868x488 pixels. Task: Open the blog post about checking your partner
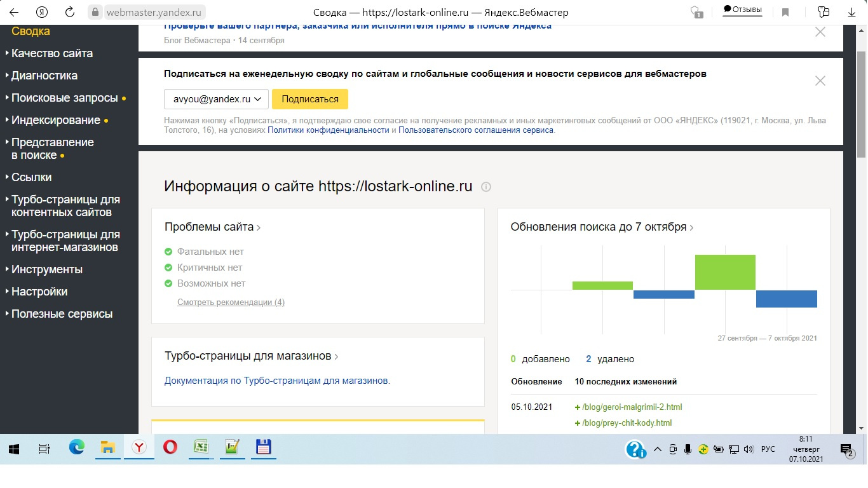coord(358,27)
